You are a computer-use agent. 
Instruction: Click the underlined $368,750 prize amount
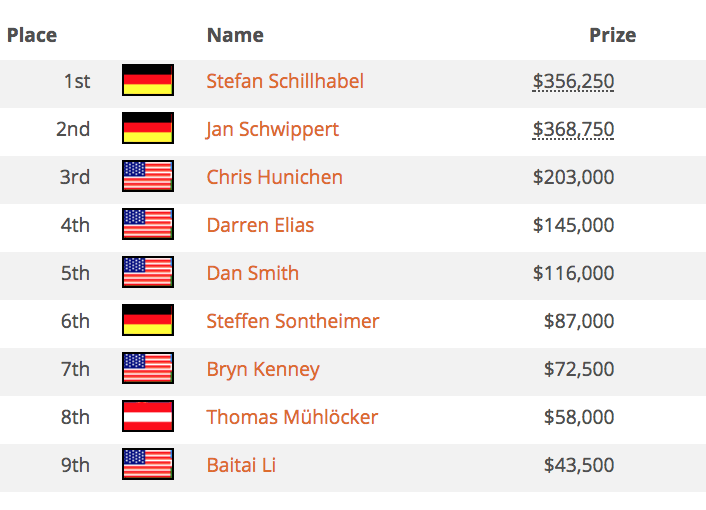point(573,130)
